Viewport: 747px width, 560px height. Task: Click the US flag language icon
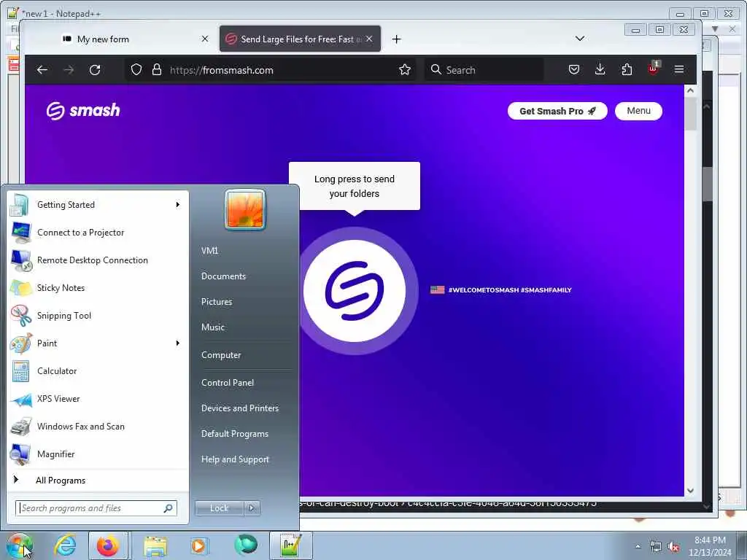pyautogui.click(x=438, y=289)
